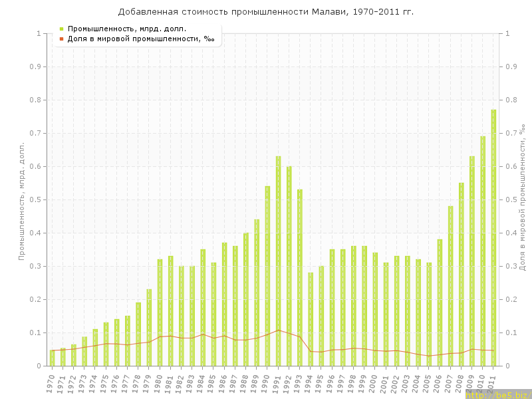Viewport: 532px width, 399px height.
Task: Click the 0.8 tick on right axis
Action: 511,100
